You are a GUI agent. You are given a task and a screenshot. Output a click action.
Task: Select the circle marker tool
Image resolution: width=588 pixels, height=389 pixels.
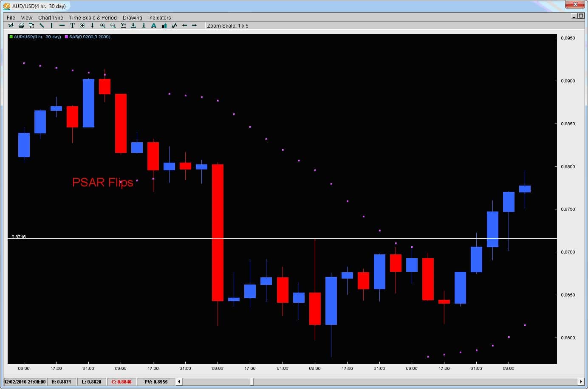(x=82, y=25)
